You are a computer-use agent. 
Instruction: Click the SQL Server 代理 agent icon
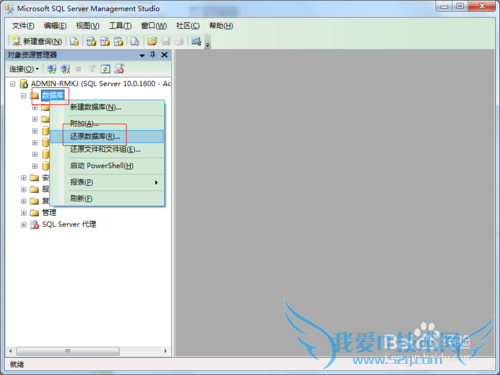[x=35, y=225]
